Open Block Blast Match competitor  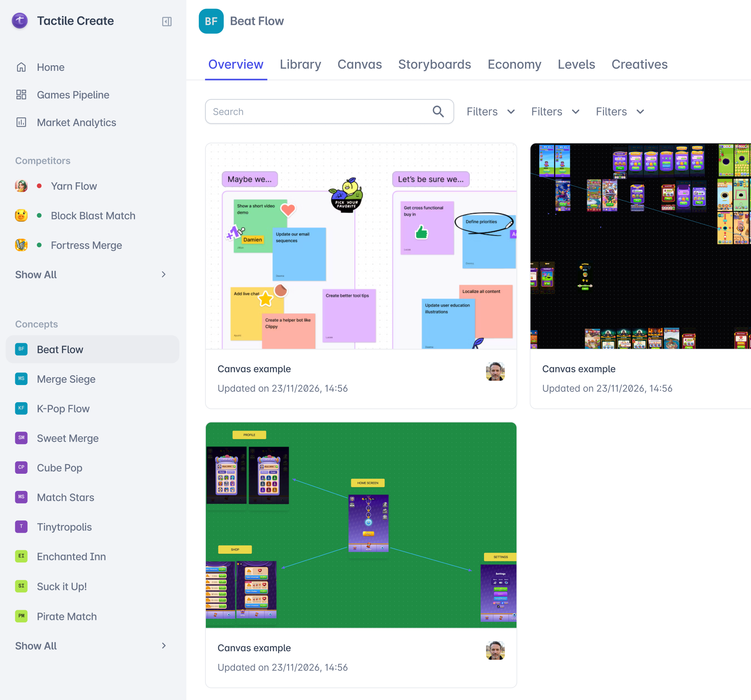92,215
